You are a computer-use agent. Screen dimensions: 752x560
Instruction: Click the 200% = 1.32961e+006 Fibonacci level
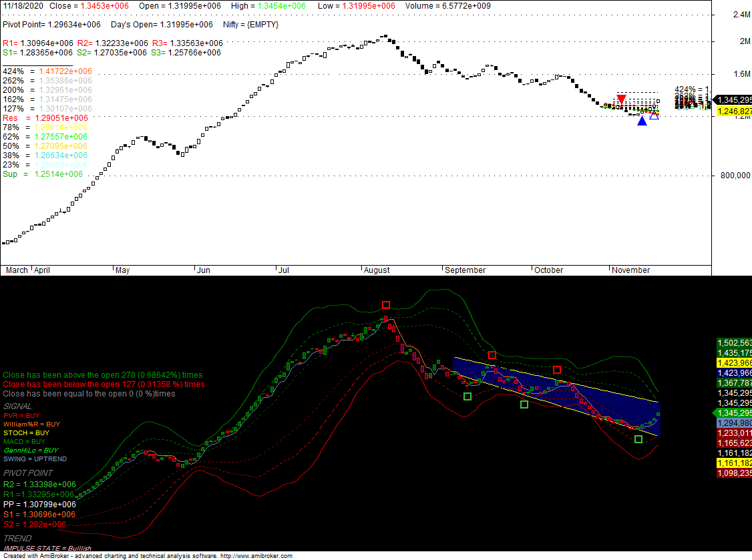coord(47,90)
